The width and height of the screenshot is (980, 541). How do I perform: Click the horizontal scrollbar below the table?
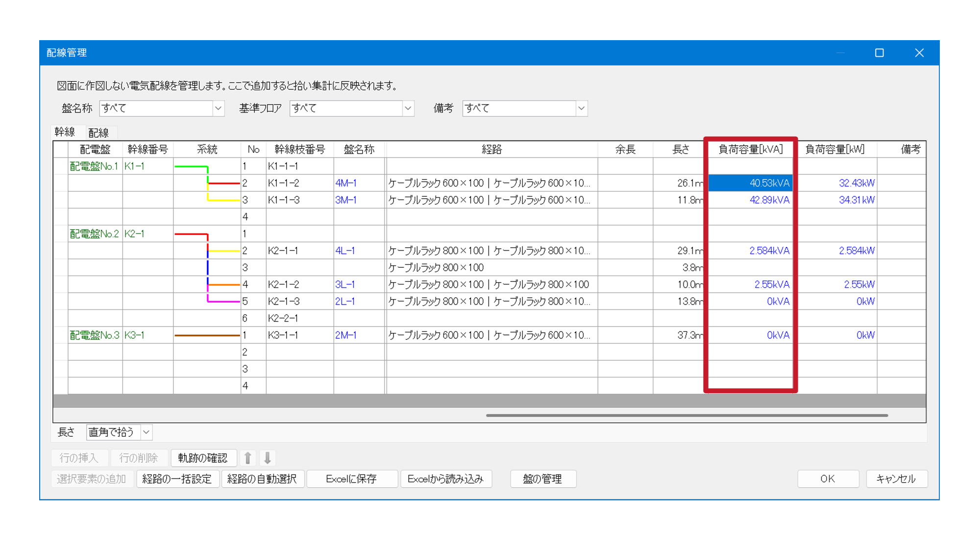point(686,415)
